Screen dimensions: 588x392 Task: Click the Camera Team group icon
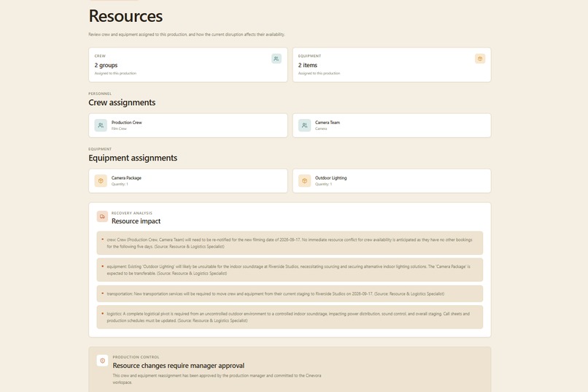(304, 126)
